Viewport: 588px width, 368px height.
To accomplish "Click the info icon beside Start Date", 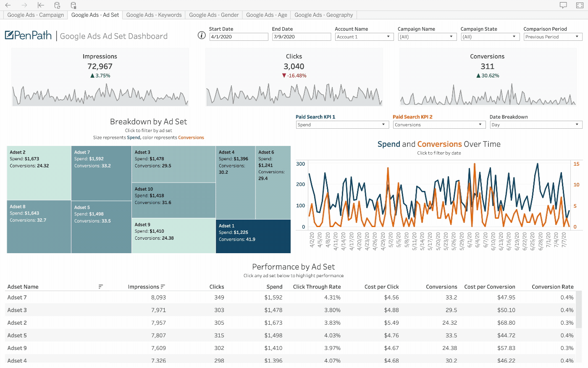I will 202,35.
